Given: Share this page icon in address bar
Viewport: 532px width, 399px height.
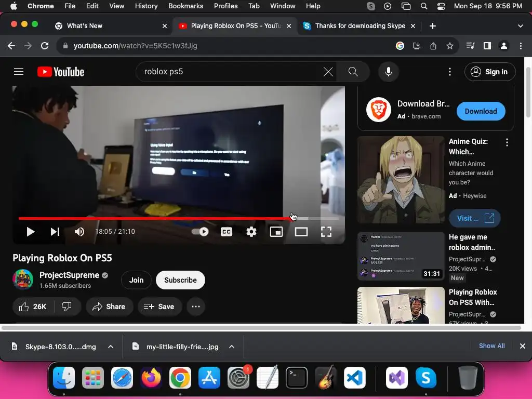Looking at the screenshot, I should (433, 46).
